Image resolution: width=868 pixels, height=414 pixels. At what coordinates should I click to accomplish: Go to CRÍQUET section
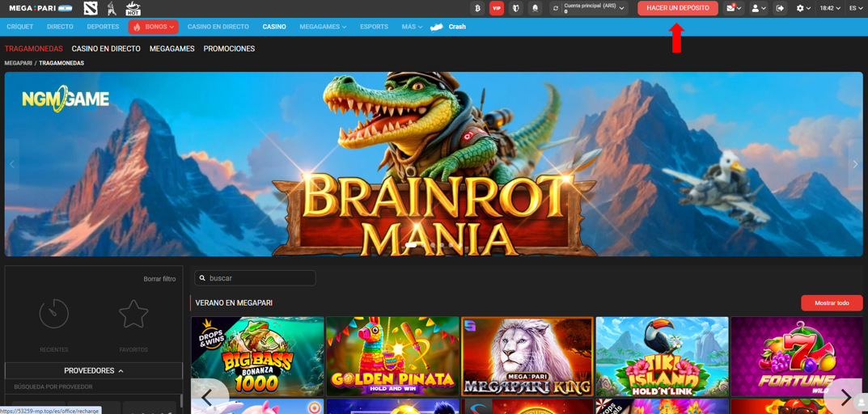[20, 27]
